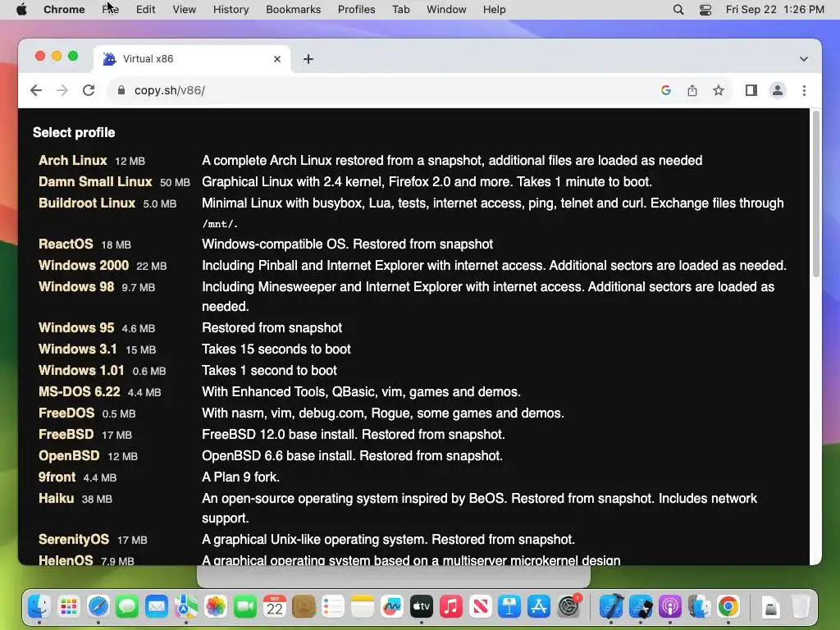Click the page's vertical scrollbar thumb
The image size is (840, 630).
tap(816, 194)
